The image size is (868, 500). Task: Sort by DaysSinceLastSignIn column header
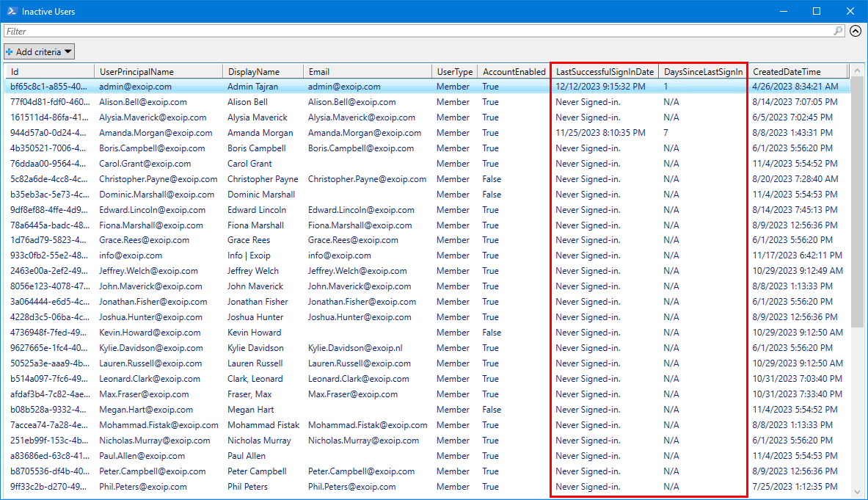(x=703, y=71)
